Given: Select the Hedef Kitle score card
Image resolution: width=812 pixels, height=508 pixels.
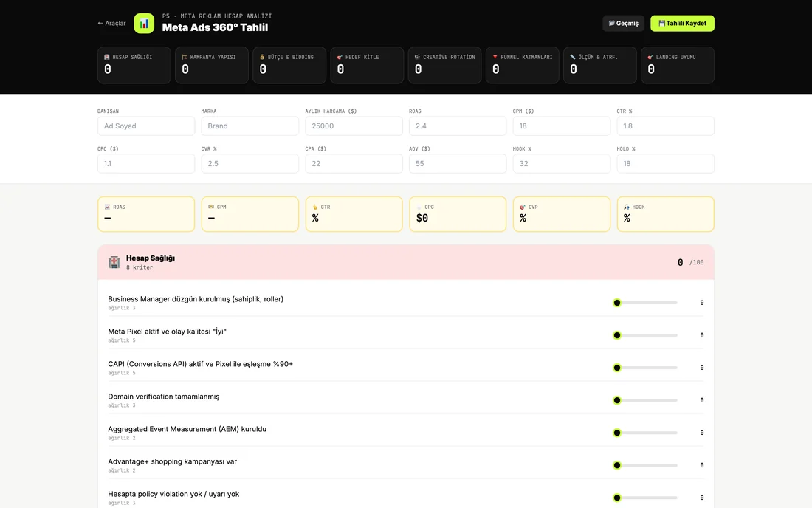Looking at the screenshot, I should click(x=367, y=65).
